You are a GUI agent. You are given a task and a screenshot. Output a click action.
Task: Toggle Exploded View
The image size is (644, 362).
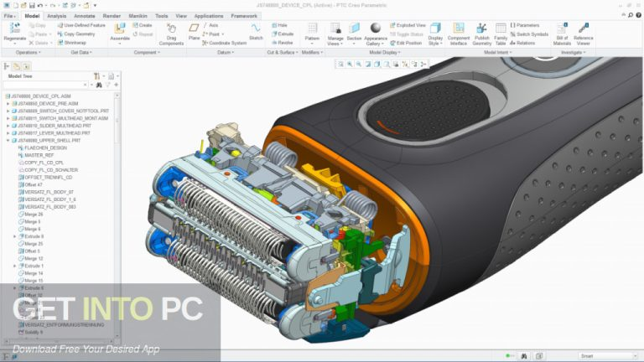tap(408, 25)
